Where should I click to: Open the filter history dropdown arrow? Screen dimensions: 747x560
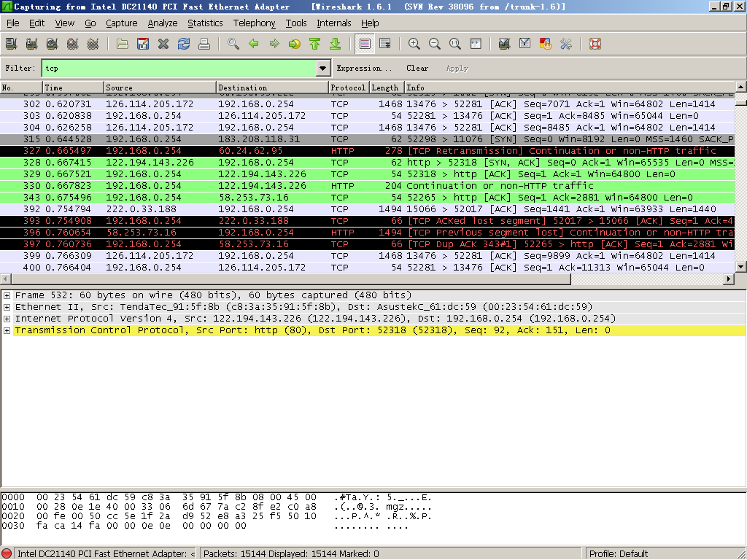(322, 68)
